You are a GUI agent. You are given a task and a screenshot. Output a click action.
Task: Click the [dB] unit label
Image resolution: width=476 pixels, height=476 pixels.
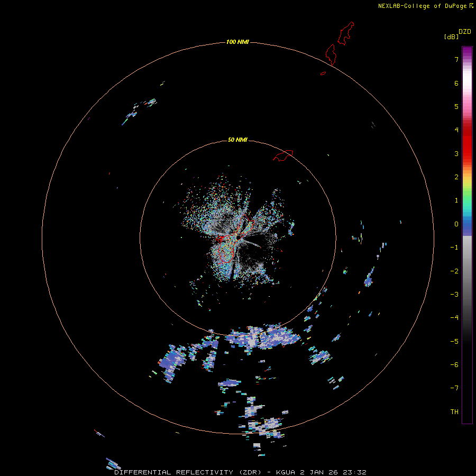[451, 36]
